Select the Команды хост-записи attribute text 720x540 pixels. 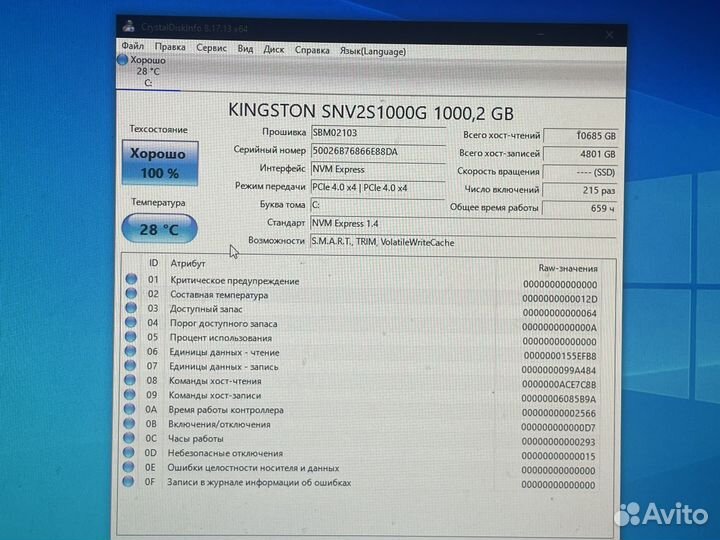point(215,395)
